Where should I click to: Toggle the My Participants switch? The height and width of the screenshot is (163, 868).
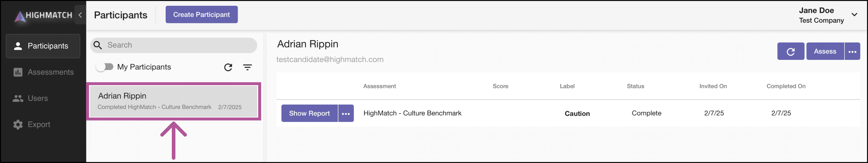point(105,67)
